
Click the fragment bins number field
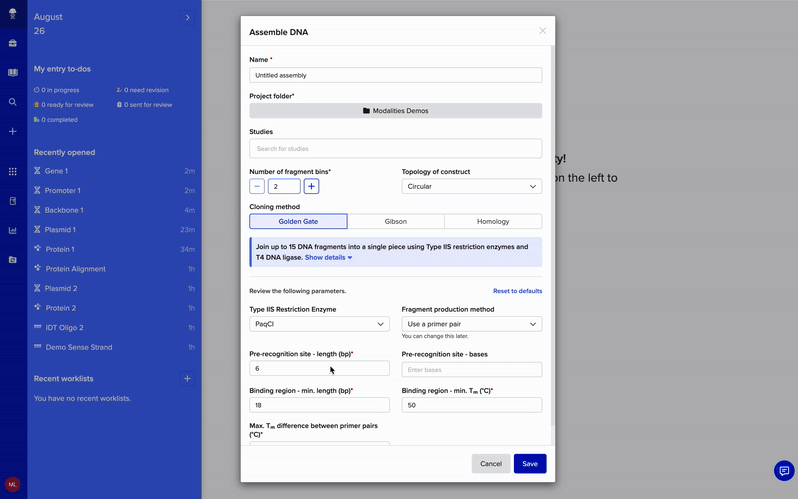pyautogui.click(x=284, y=186)
